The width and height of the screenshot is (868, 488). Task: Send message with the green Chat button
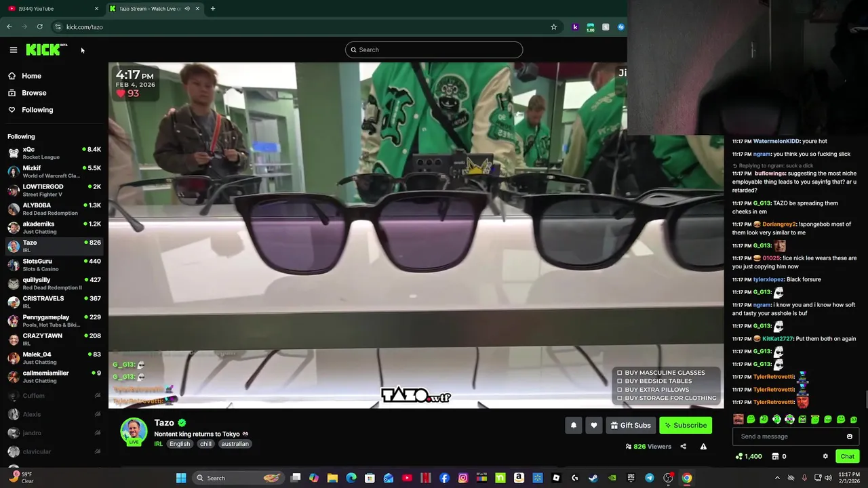pos(847,456)
